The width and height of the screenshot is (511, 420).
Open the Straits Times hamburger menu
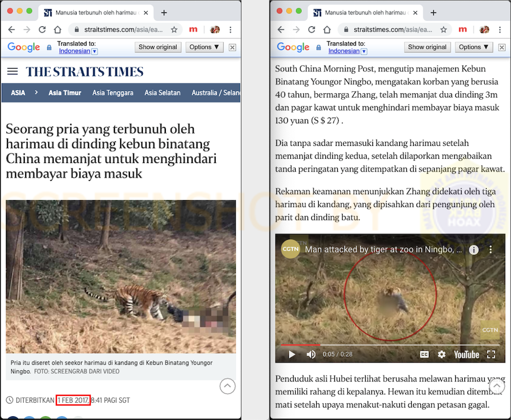click(x=12, y=71)
